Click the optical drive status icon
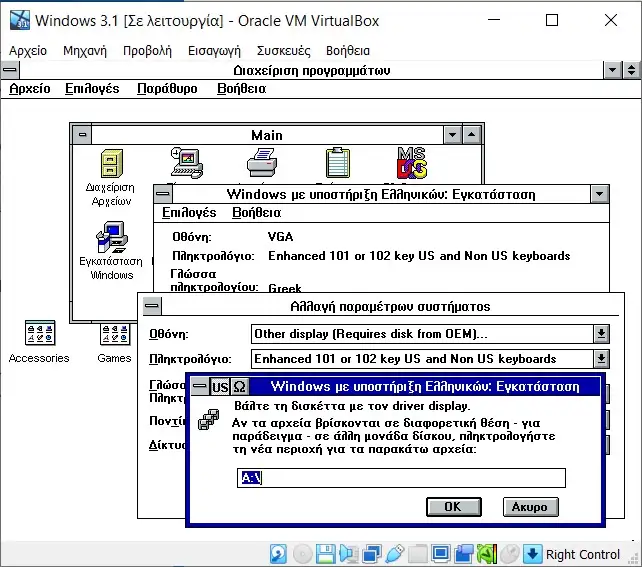The height and width of the screenshot is (567, 642). point(303,554)
